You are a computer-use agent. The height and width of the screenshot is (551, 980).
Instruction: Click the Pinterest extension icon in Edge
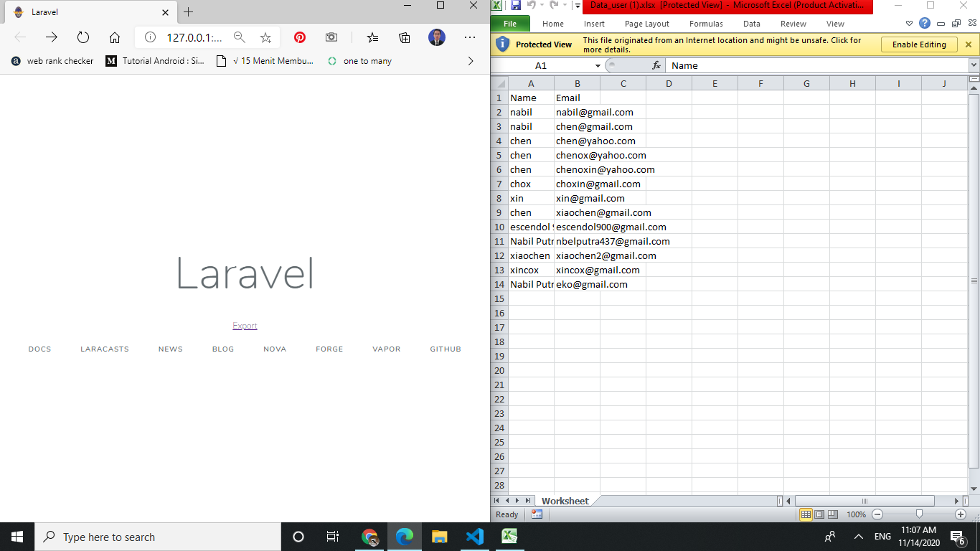coord(299,37)
